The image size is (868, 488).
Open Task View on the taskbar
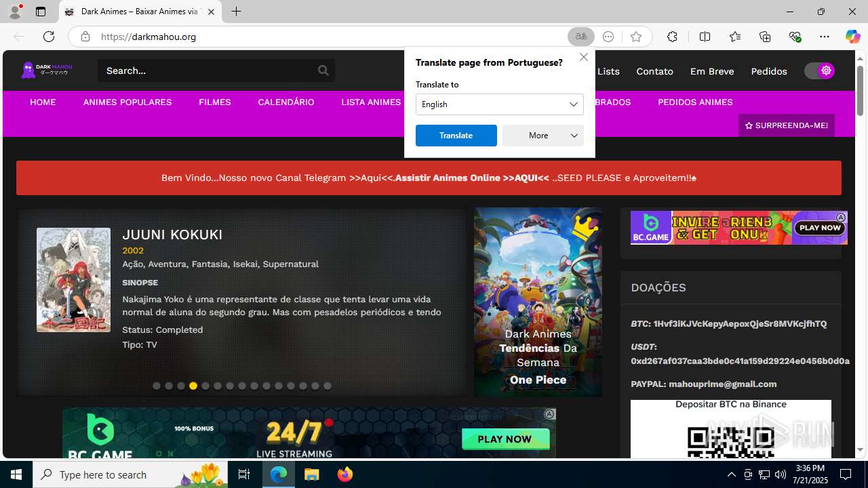pyautogui.click(x=244, y=474)
